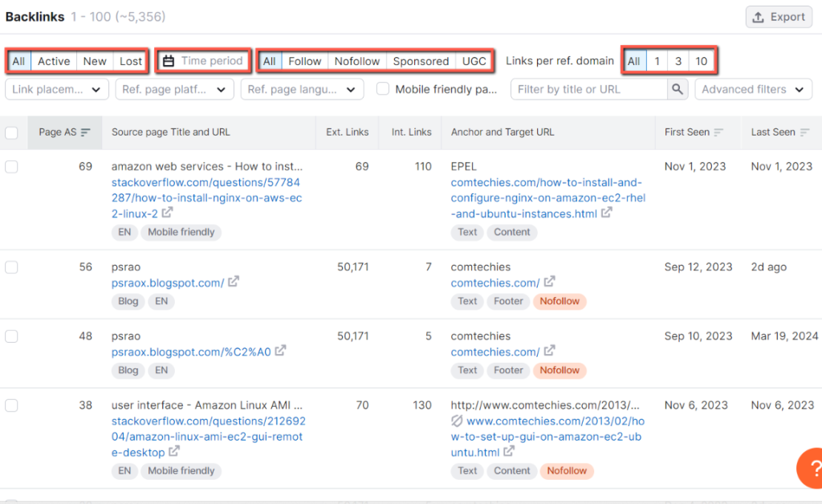This screenshot has height=504, width=822.
Task: Click the broken-link icon before www.comtechies.com
Action: coord(457,421)
